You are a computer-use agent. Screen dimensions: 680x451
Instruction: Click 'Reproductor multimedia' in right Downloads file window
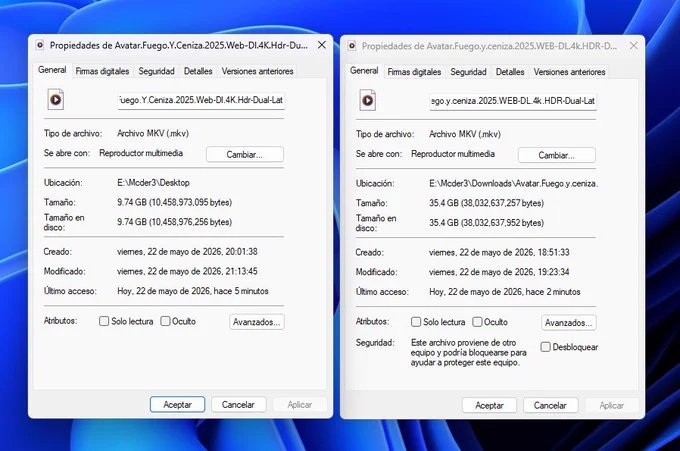[x=453, y=154]
